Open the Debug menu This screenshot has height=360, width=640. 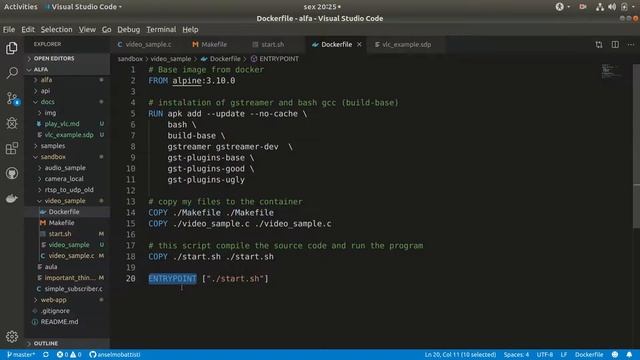click(x=129, y=29)
